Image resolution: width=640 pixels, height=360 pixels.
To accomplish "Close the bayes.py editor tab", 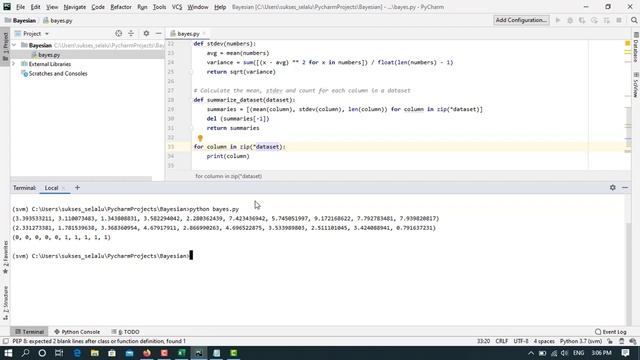I will point(204,33).
